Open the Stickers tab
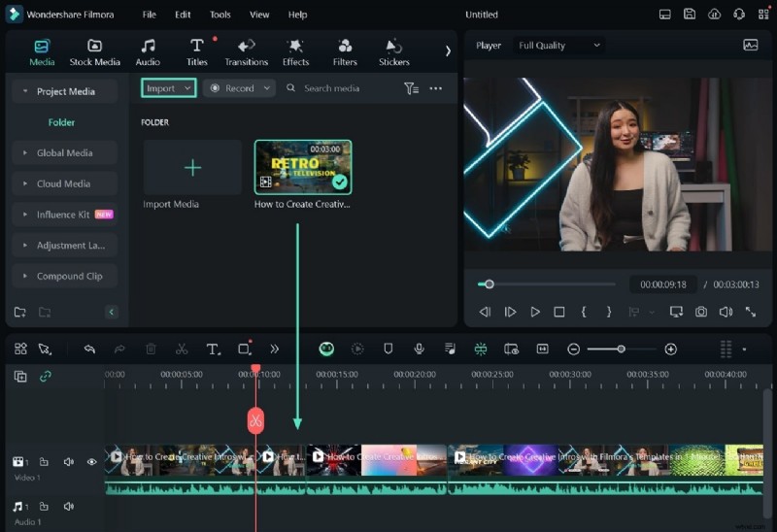 pos(394,52)
